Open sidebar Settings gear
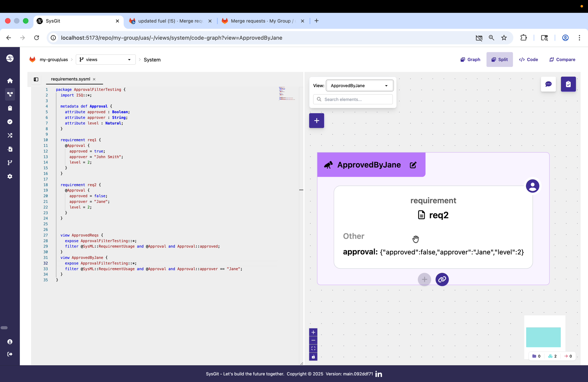Screen dimensions: 588x382 tap(10, 176)
